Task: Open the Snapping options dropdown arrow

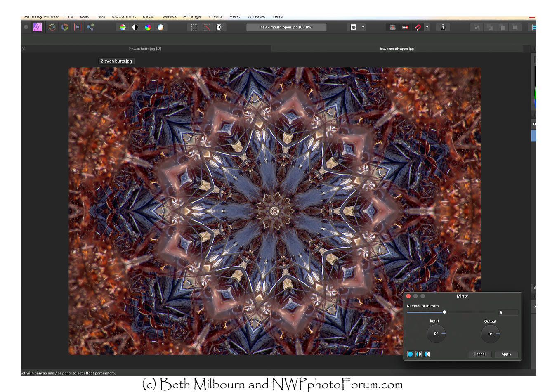Action: tap(427, 27)
